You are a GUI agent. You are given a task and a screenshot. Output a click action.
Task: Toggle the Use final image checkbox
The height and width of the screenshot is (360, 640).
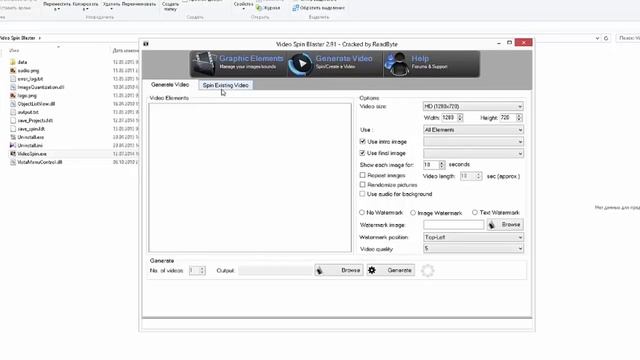click(362, 153)
